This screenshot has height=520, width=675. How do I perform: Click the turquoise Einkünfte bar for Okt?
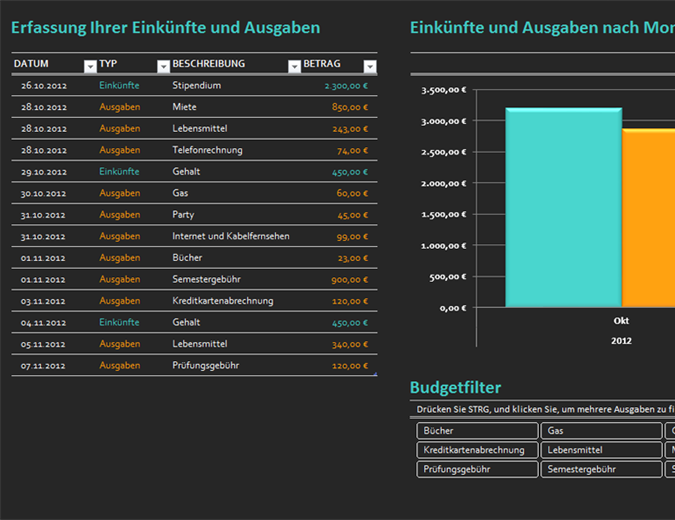[564, 207]
